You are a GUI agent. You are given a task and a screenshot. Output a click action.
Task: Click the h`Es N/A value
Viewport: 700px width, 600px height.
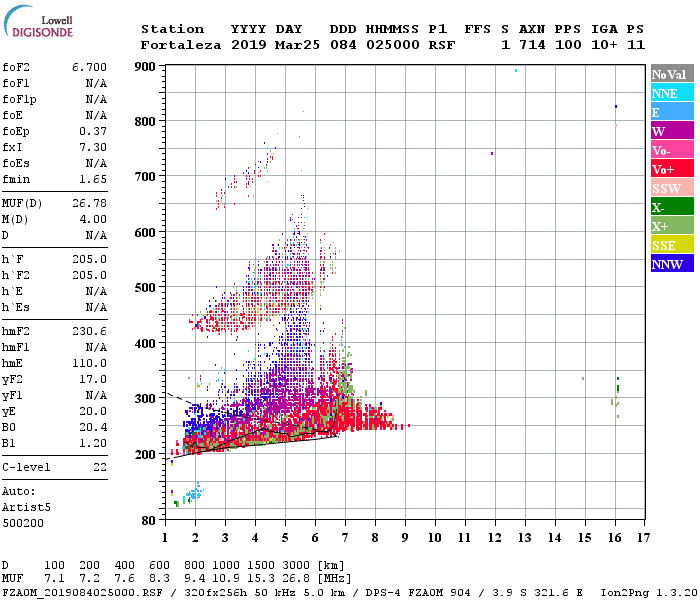(96, 307)
